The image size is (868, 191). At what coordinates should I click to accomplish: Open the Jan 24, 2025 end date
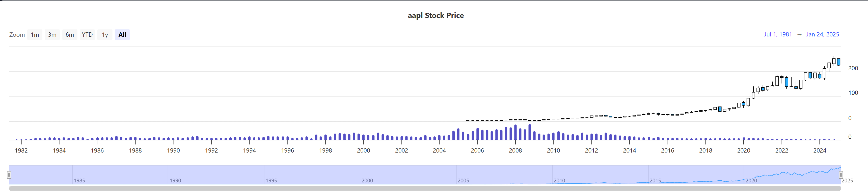coord(823,34)
